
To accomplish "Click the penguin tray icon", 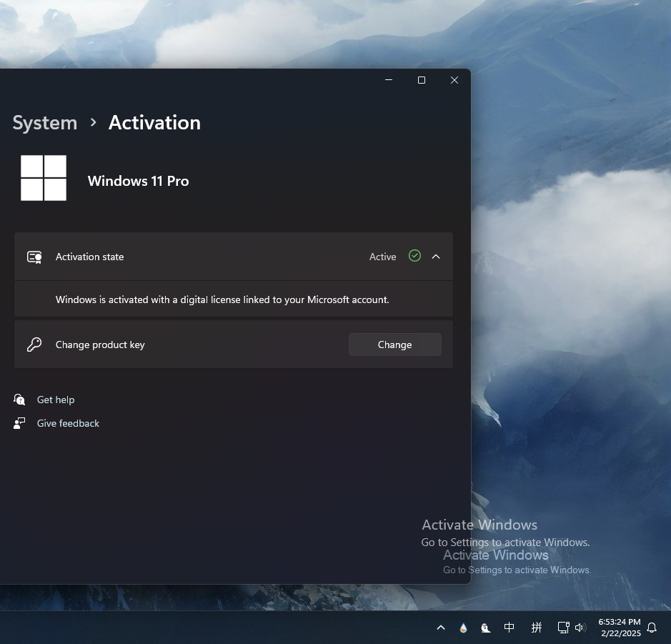I will click(485, 628).
